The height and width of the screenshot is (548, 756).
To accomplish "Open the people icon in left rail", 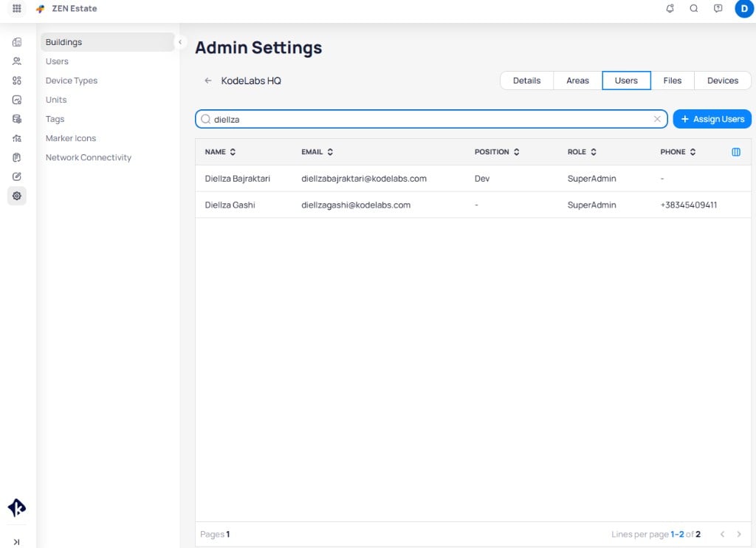I will point(17,61).
